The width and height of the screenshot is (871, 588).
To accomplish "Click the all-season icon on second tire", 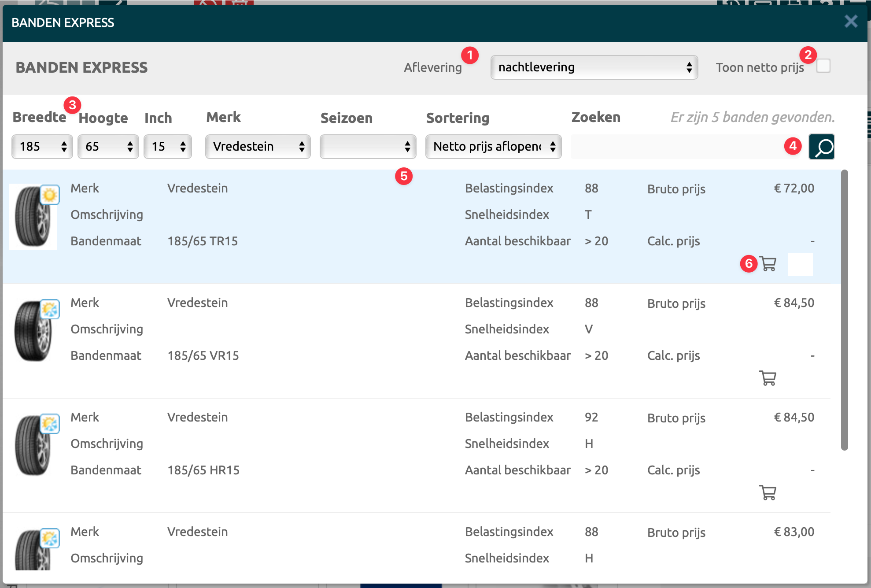I will coord(50,309).
